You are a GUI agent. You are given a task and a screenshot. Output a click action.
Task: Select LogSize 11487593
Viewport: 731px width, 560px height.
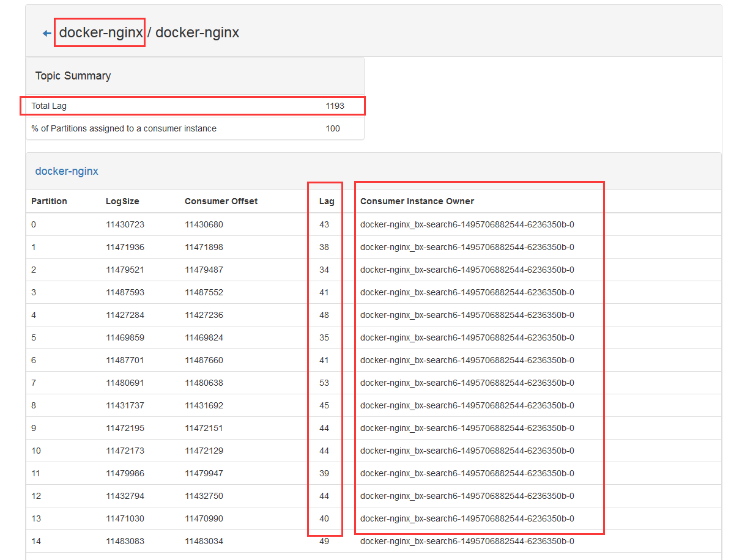pos(125,293)
